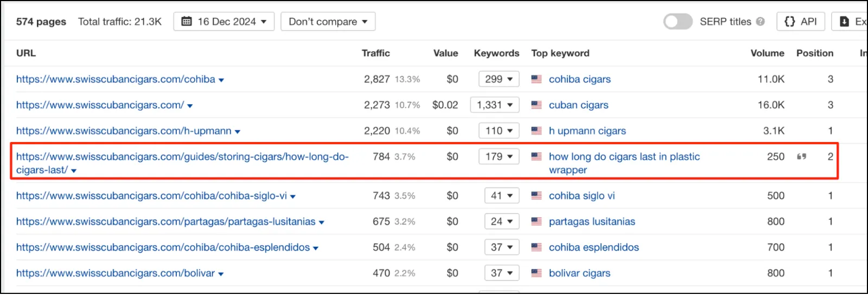The width and height of the screenshot is (868, 295).
Task: Open the 299 keywords dropdown
Action: (499, 79)
